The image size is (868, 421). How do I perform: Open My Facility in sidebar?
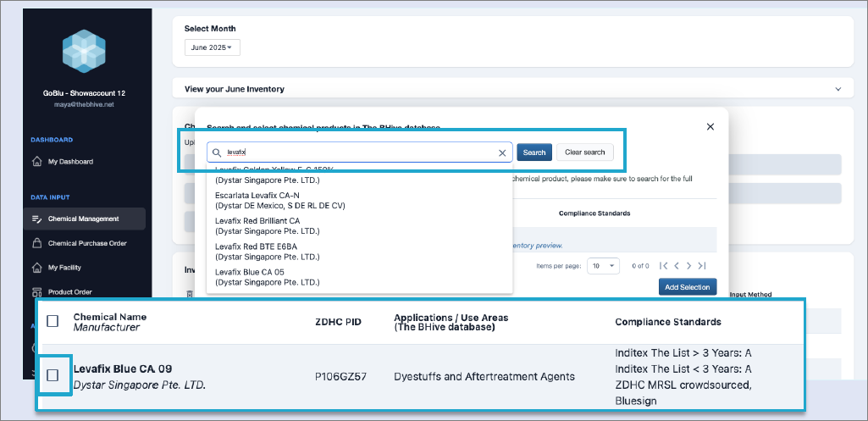coord(64,268)
